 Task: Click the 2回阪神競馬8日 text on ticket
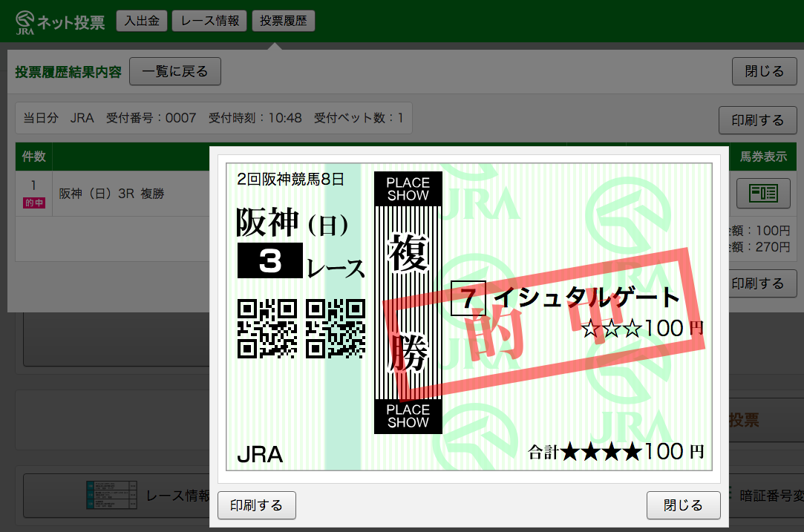point(290,180)
